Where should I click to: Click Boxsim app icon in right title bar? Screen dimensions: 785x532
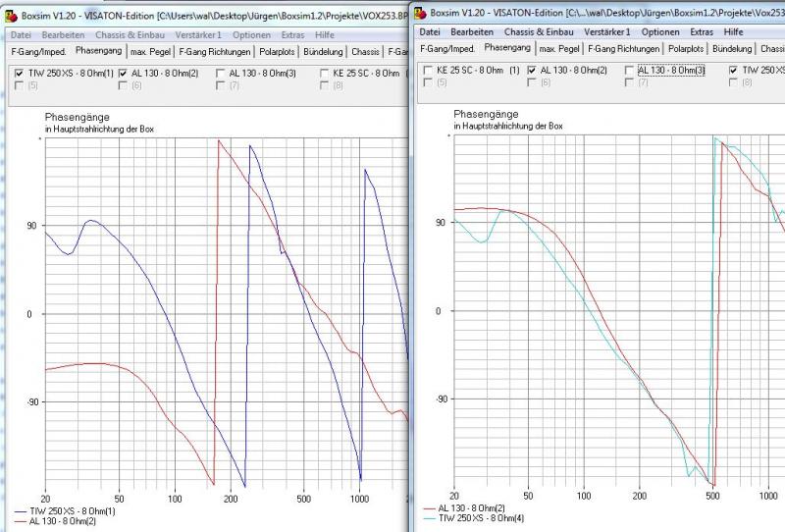point(420,12)
